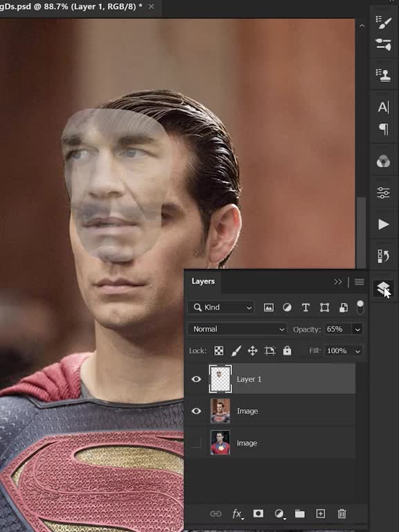
Task: Create a new layer
Action: 321,514
